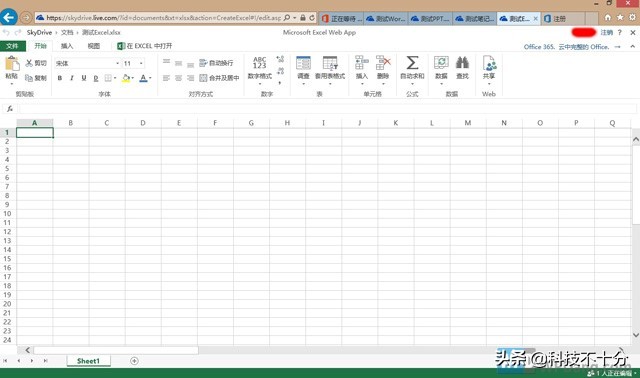Pick the yellow fill color swatch
The image size is (640, 378).
coord(126,78)
